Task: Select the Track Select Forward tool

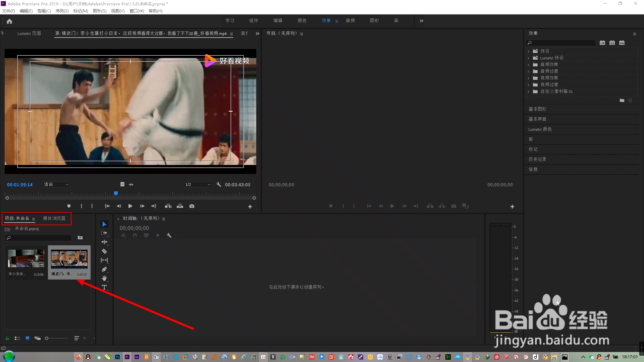Action: pyautogui.click(x=104, y=233)
